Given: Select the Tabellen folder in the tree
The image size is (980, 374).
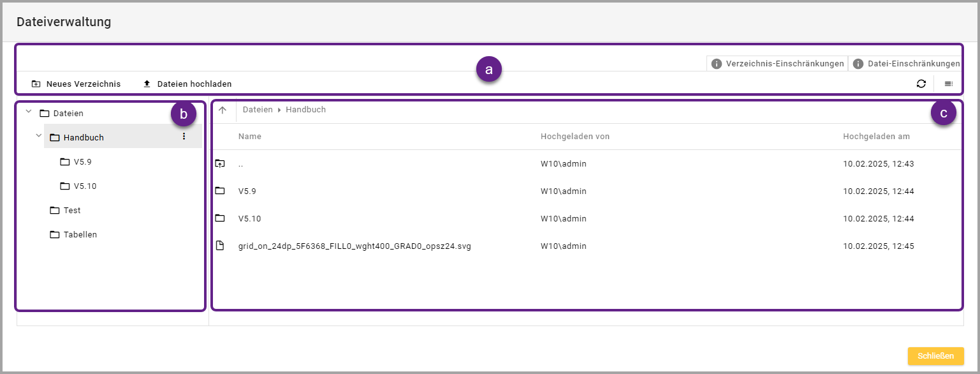Looking at the screenshot, I should 80,235.
